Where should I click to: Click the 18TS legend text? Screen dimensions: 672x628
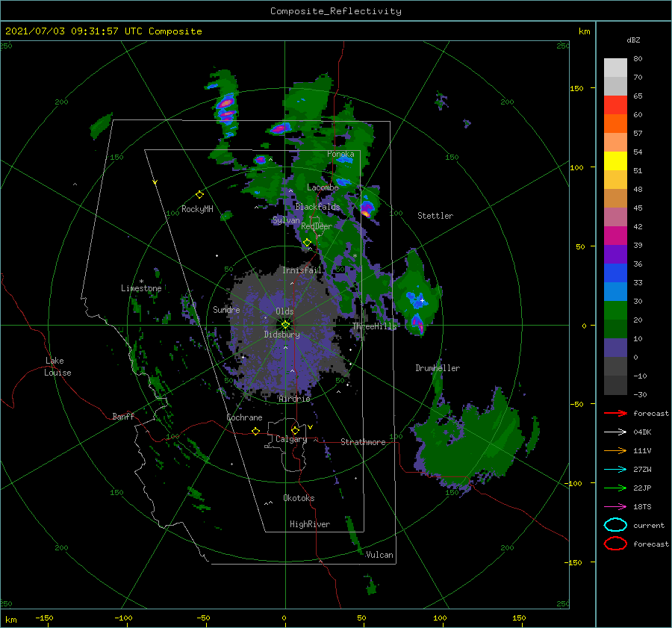642,507
